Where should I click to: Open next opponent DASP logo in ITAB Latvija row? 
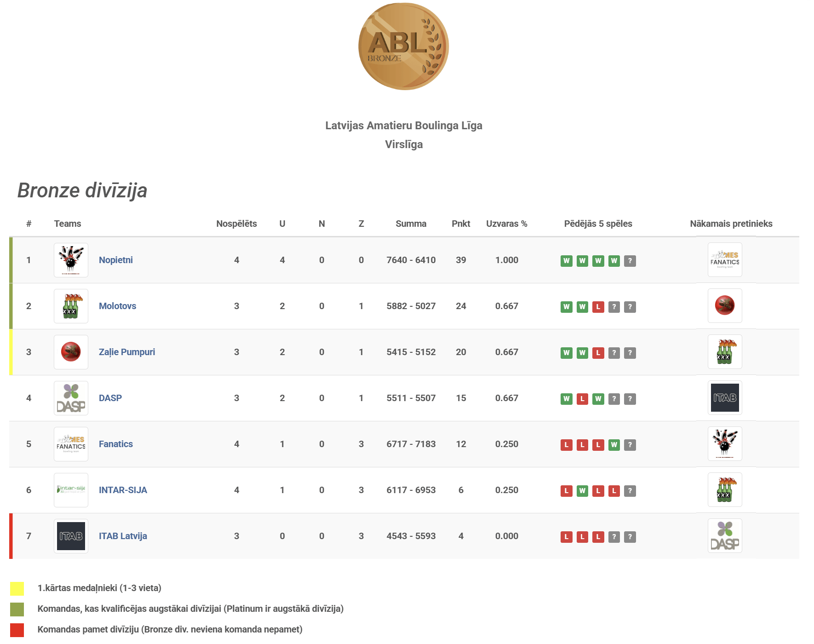click(x=725, y=536)
